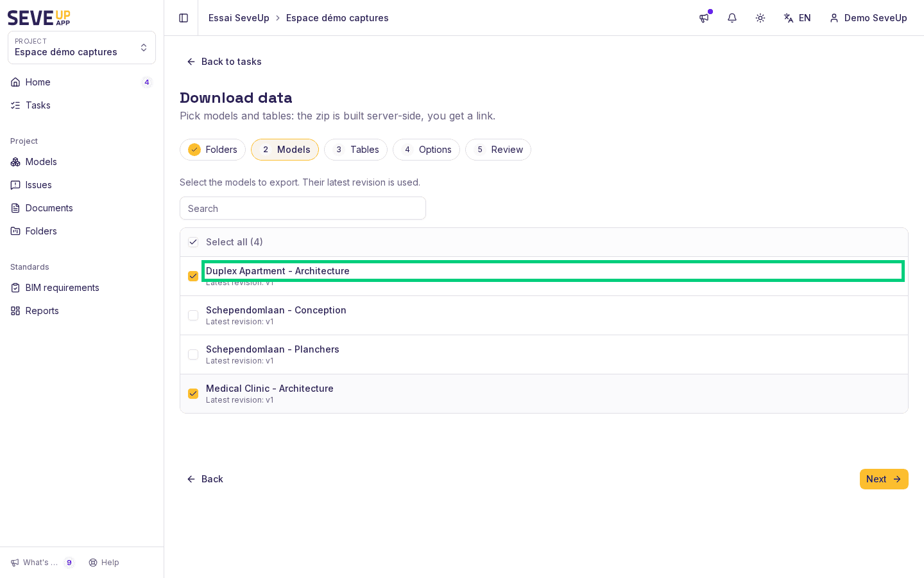Open the notifications bell

point(732,18)
